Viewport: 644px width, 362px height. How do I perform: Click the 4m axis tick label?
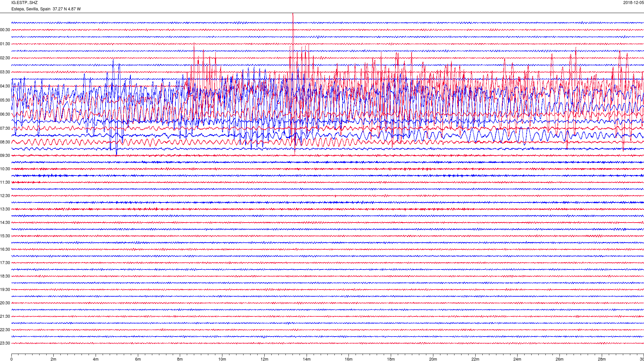click(96, 359)
